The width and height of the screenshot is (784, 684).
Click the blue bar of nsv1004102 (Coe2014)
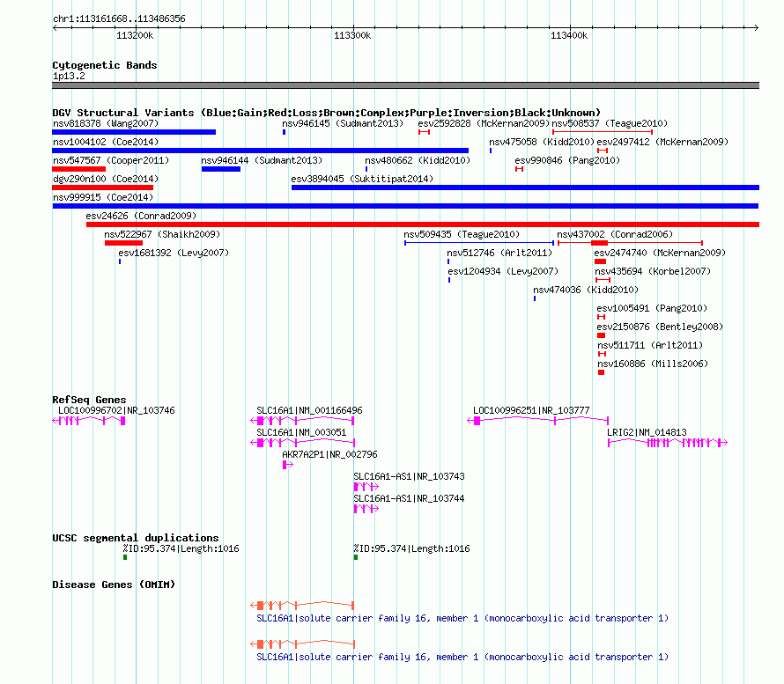click(x=260, y=151)
